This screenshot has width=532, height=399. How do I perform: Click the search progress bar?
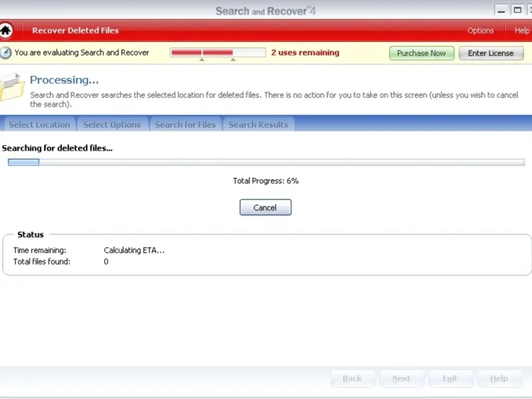tap(267, 162)
